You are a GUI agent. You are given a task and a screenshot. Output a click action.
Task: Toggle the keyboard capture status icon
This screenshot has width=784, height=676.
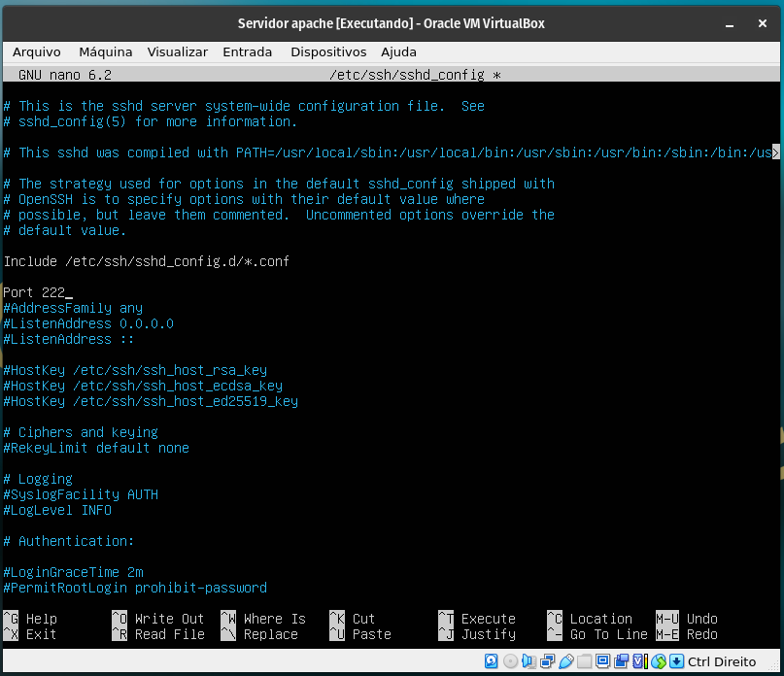(x=675, y=661)
